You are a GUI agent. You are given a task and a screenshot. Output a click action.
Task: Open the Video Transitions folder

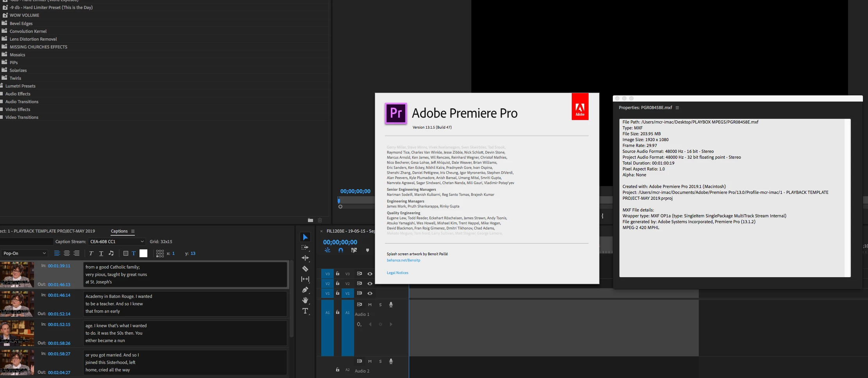click(22, 117)
